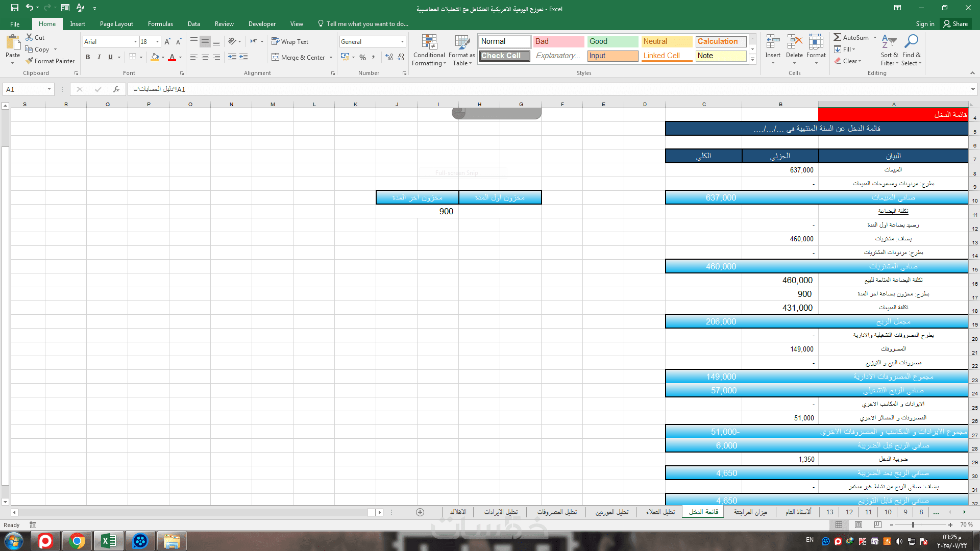
Task: Open the General number format dropdown
Action: click(402, 41)
